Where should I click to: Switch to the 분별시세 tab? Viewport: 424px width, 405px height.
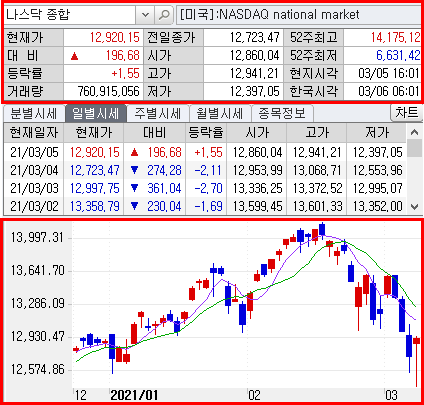click(33, 113)
